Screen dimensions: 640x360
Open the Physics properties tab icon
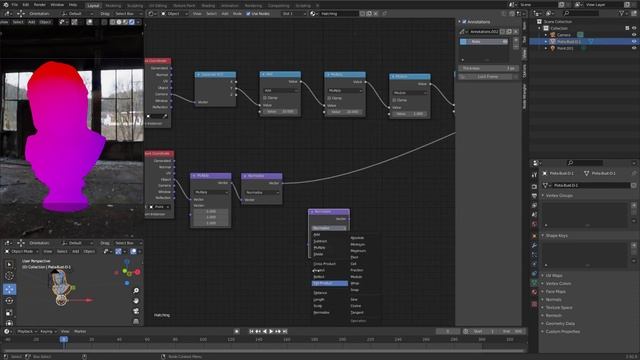[534, 264]
